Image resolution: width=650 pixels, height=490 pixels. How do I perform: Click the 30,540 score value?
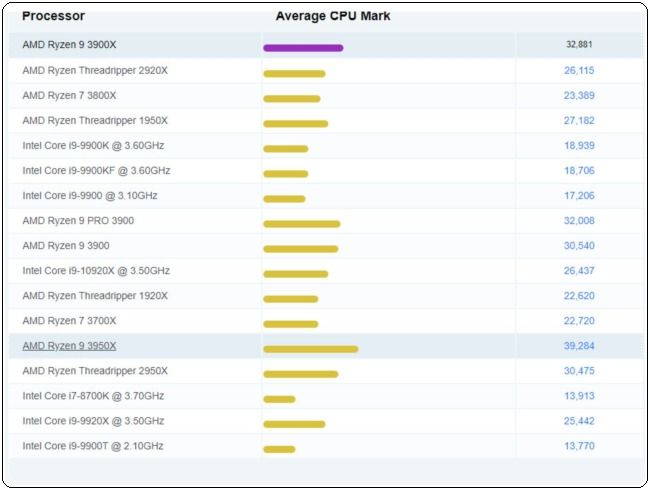coord(579,245)
